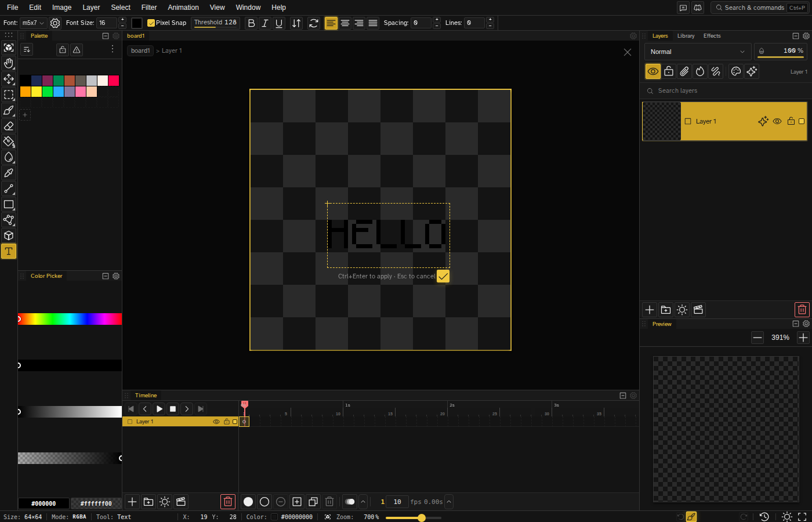Screen dimensions: 812x522
Task: Choose the Rectangle shape tool
Action: (x=9, y=204)
